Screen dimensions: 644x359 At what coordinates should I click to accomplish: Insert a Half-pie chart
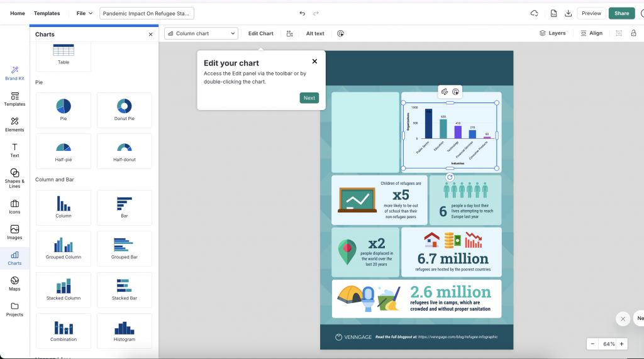click(x=64, y=151)
